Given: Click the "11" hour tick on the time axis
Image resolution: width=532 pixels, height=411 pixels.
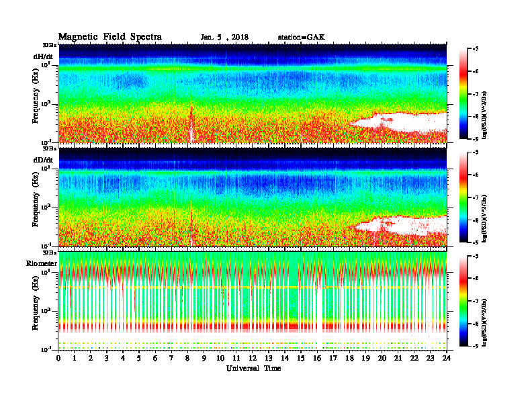Looking at the screenshot, I should [236, 358].
